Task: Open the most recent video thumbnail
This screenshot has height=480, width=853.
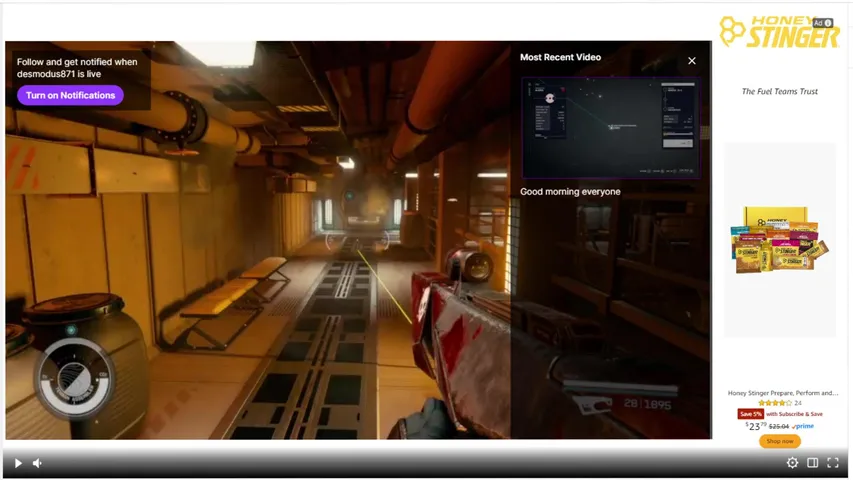Action: pyautogui.click(x=610, y=127)
